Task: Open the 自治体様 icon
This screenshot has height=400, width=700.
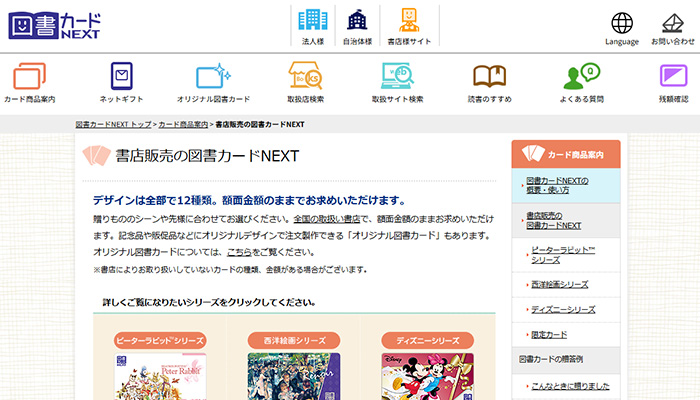Action: tap(357, 20)
